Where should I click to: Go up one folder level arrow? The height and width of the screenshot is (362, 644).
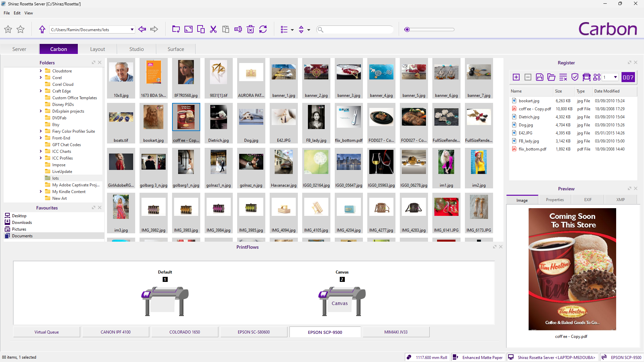42,29
